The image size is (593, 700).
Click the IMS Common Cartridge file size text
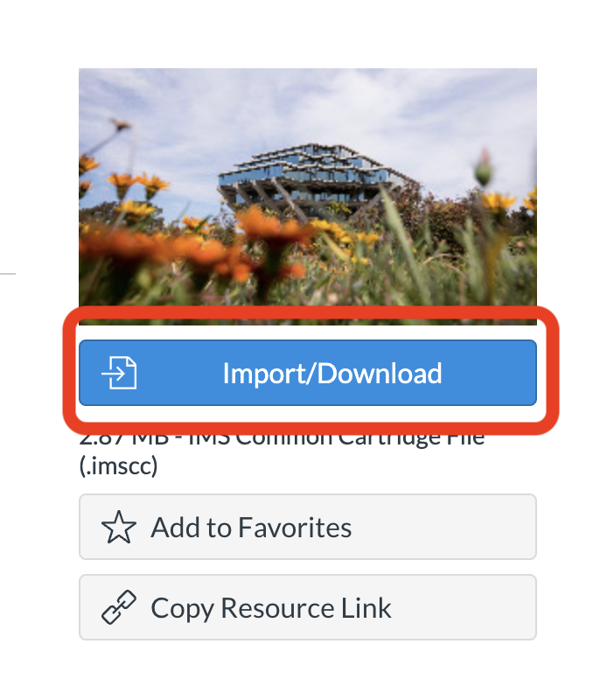click(282, 438)
